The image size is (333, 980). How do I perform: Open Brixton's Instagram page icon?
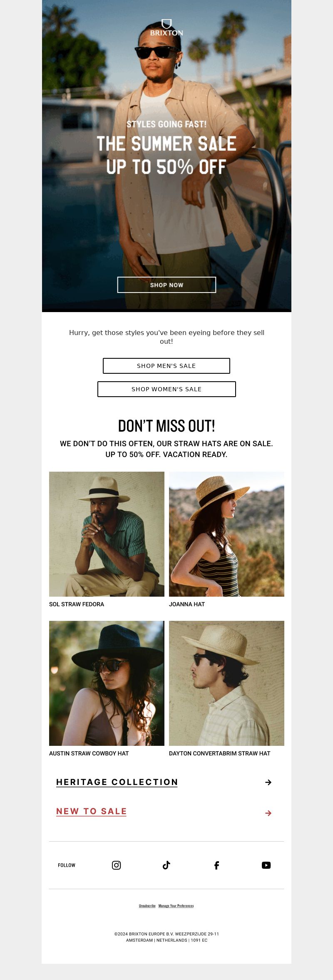tap(117, 865)
